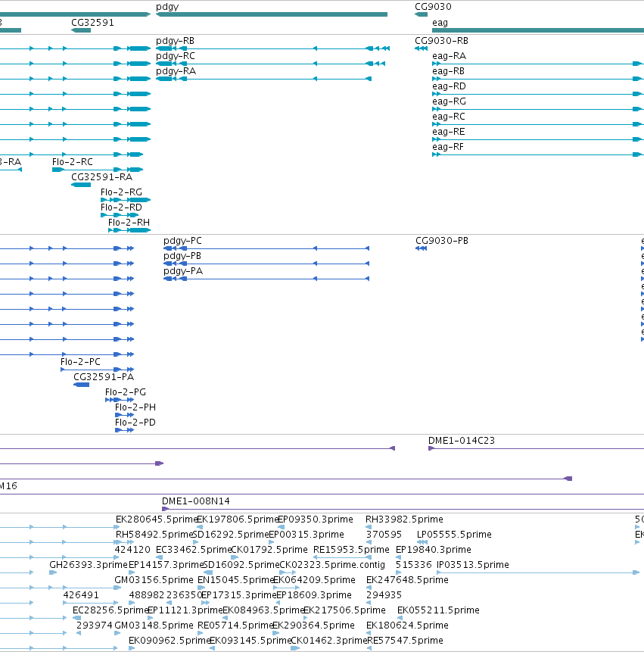Image resolution: width=644 pixels, height=652 pixels.
Task: Open the 426491 feature label
Action: 81,595
